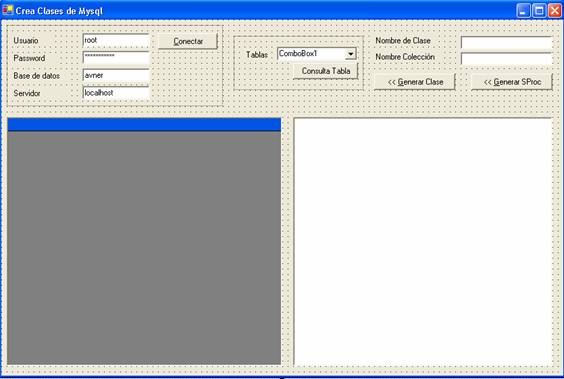Image resolution: width=564 pixels, height=379 pixels.
Task: Open the Tablas ComboBox1 dropdown arrow
Action: [x=350, y=54]
